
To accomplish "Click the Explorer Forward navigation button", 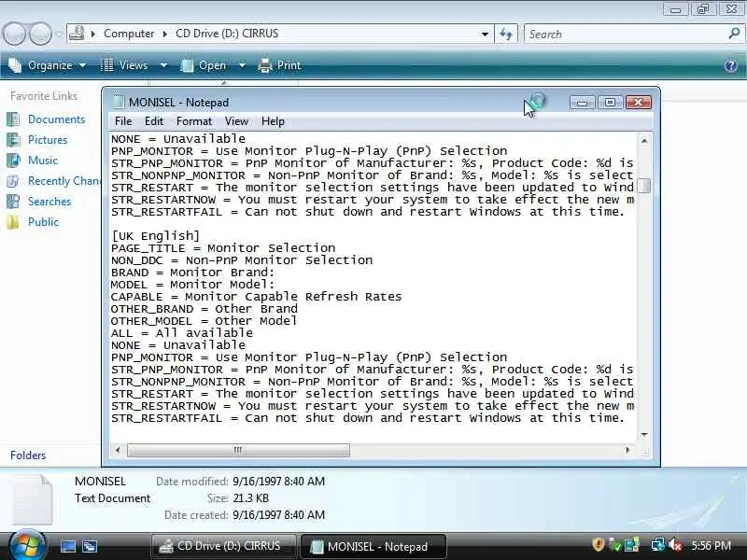I will [40, 34].
